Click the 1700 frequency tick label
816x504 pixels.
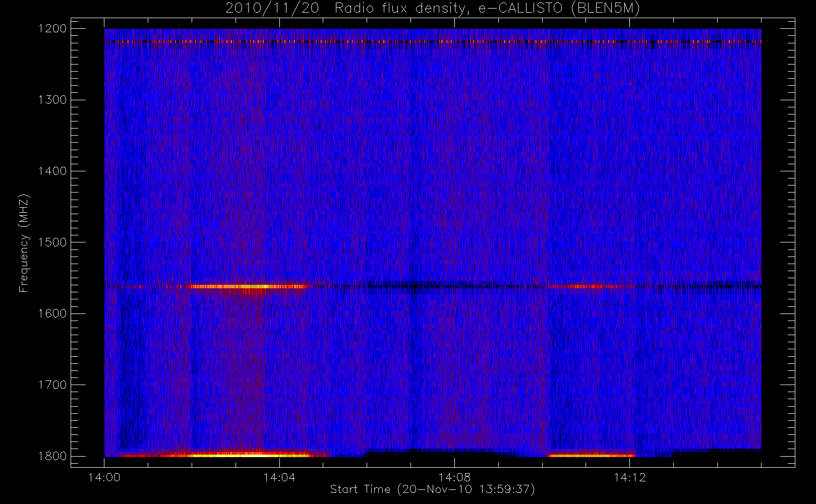point(53,385)
